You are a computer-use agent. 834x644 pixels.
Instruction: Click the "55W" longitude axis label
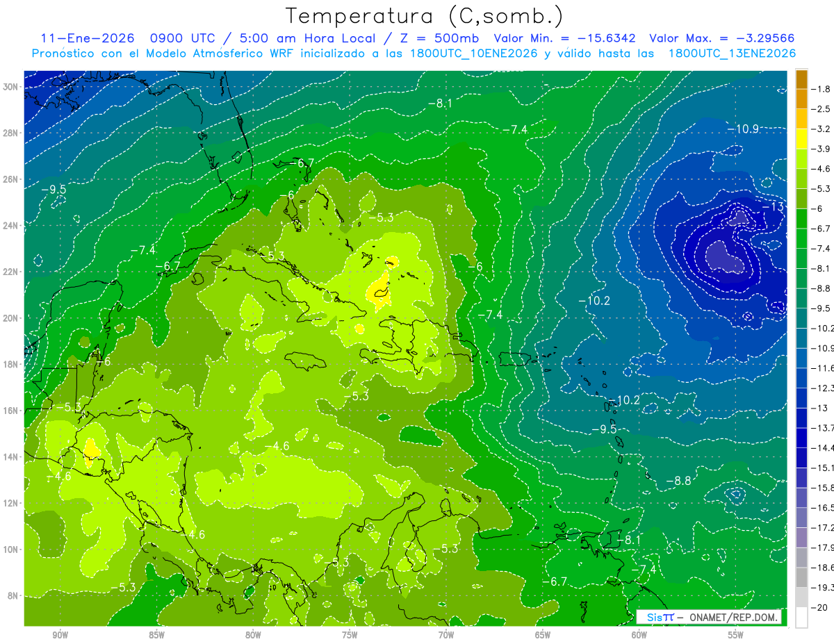[736, 635]
